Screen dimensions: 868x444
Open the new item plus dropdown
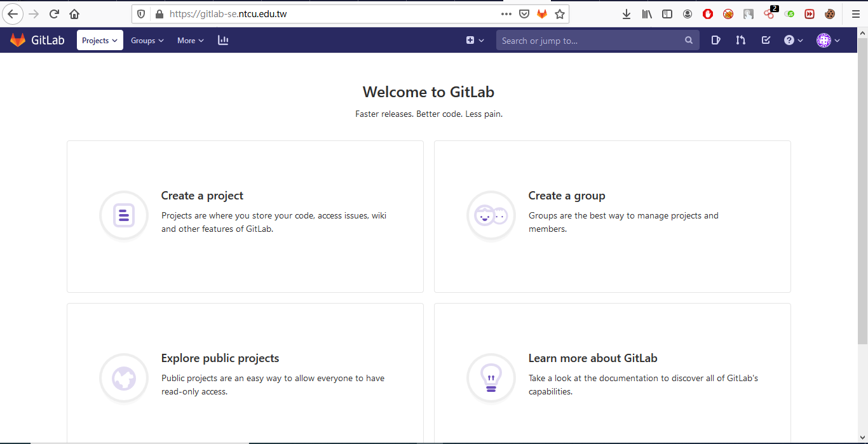click(x=475, y=40)
